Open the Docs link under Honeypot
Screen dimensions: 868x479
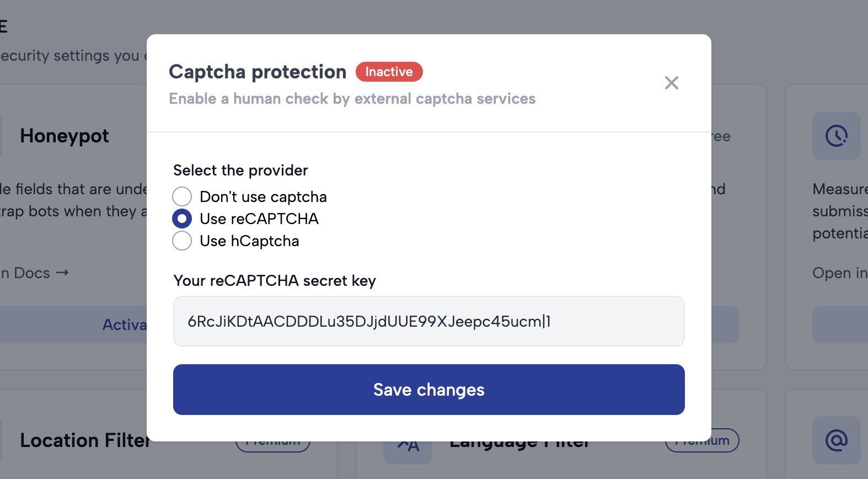coord(33,273)
